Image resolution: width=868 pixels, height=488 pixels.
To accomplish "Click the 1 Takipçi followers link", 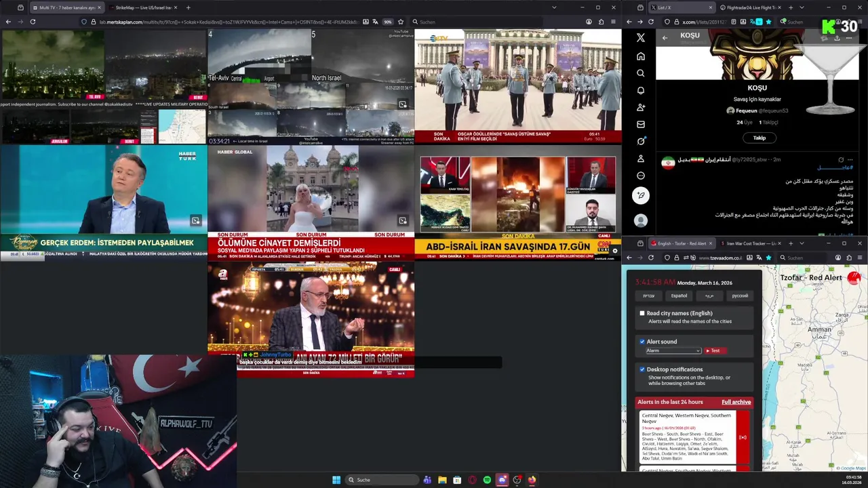I will pyautogui.click(x=768, y=123).
